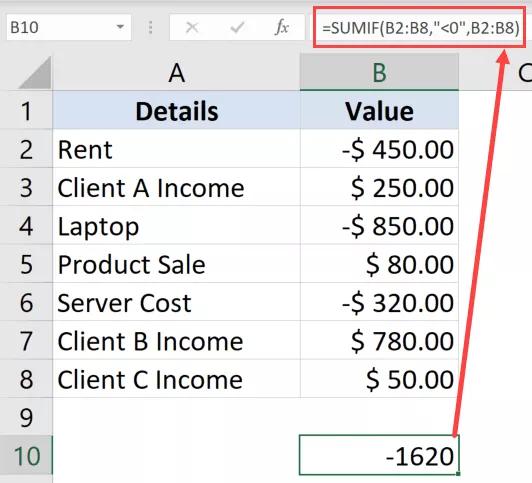532x483 pixels.
Task: Select the "Client A Income" cell
Action: [176, 187]
